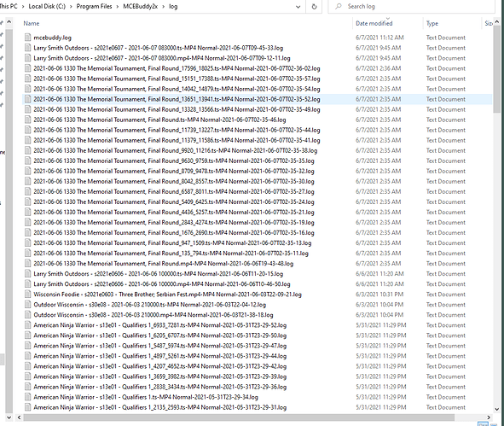Click icon of Larry Smith Outdoors s2021e0607 .ts log

coord(28,48)
